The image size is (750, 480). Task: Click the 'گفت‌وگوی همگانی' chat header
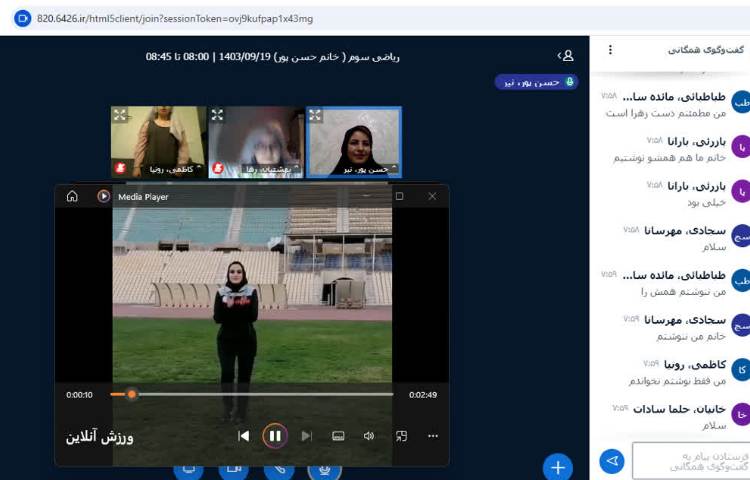(x=706, y=50)
